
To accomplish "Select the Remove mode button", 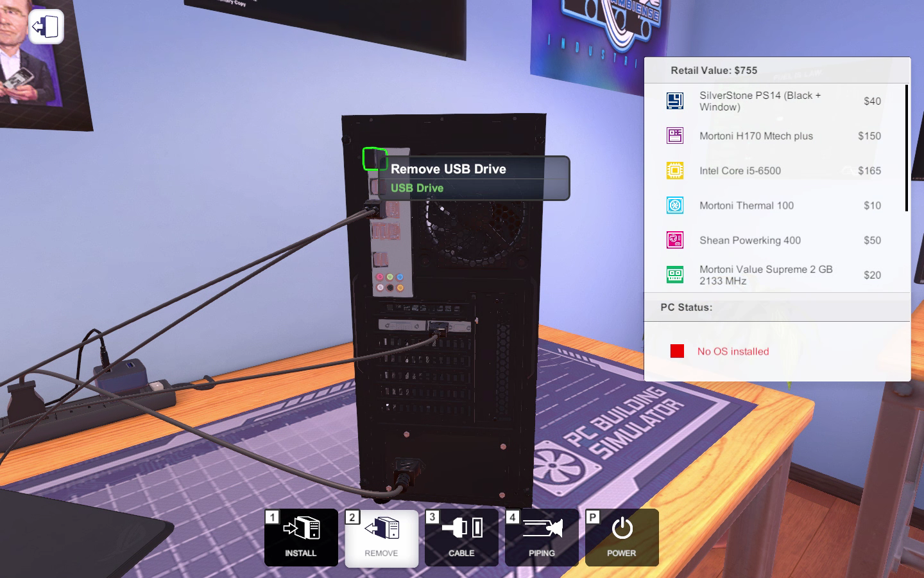I will 381,538.
